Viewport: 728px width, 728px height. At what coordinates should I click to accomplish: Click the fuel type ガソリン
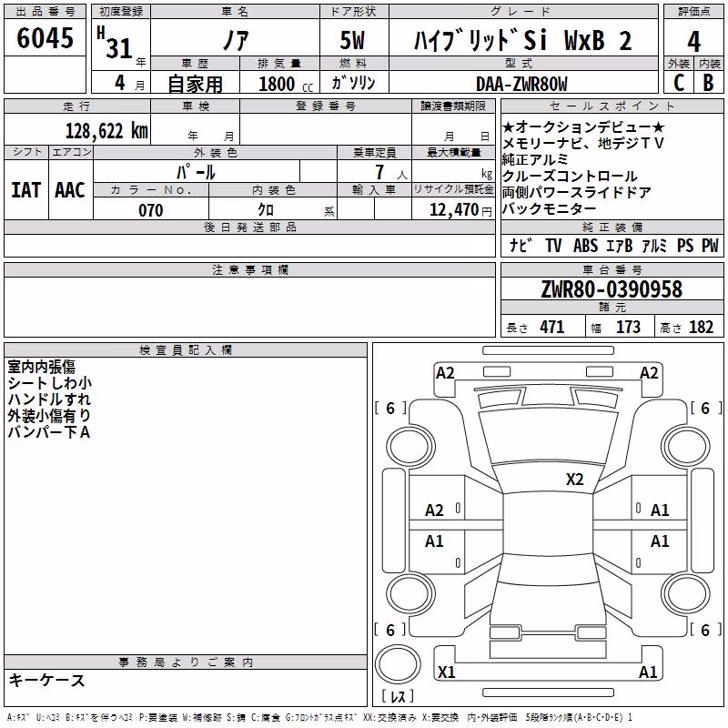point(353,83)
